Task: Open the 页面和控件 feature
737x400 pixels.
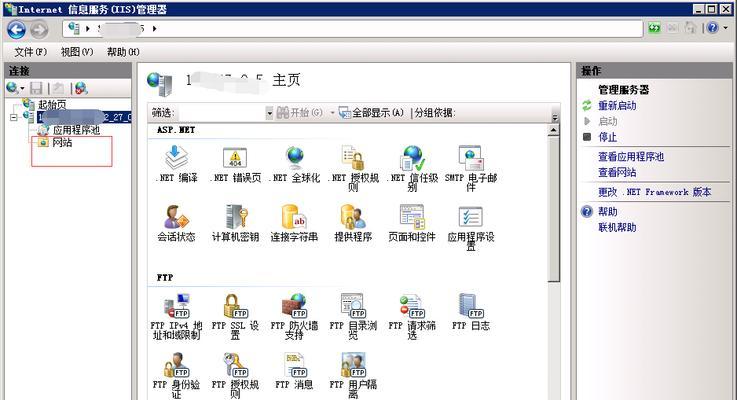Action: 412,223
